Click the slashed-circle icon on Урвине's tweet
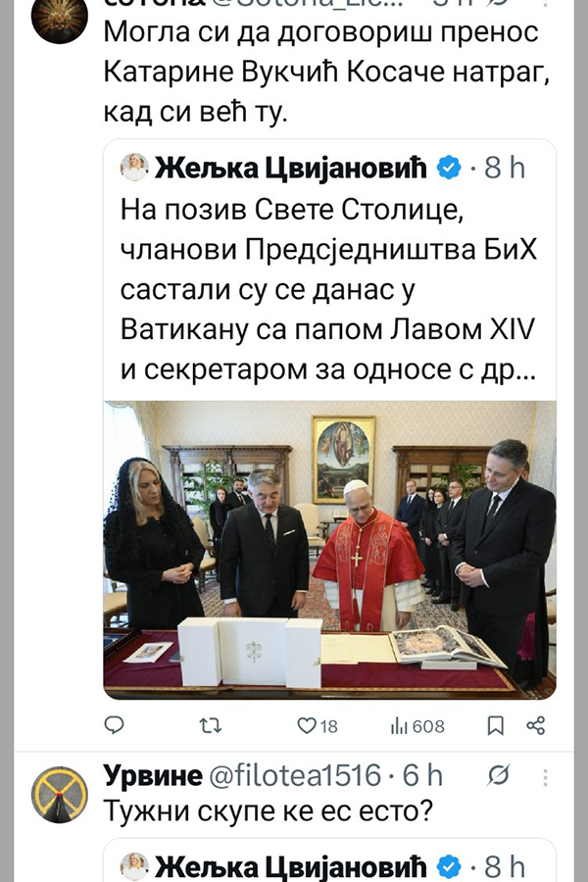 pyautogui.click(x=499, y=775)
